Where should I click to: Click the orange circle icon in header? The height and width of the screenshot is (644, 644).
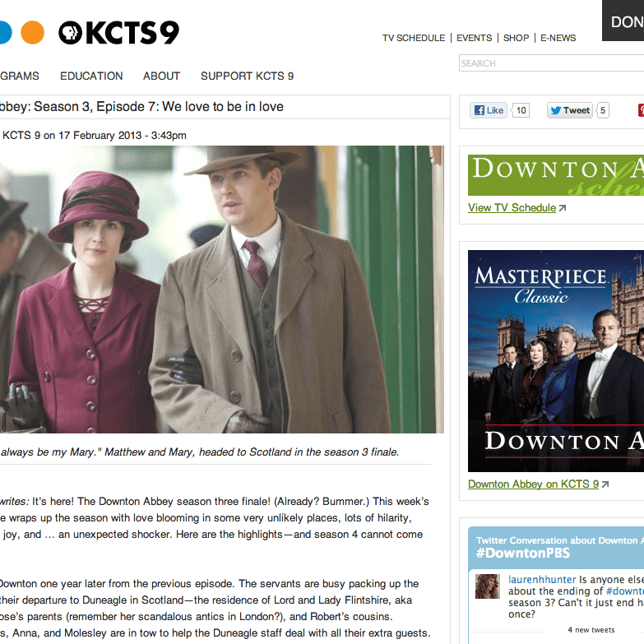(32, 32)
